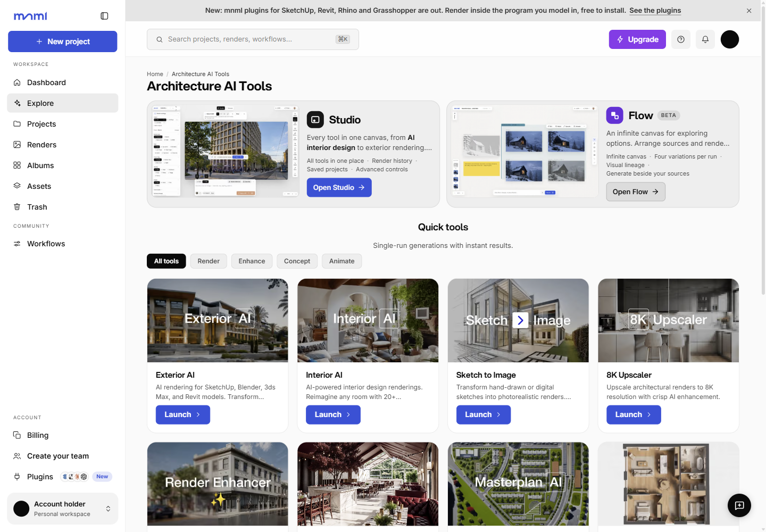Follow the See the plugins link
This screenshot has height=532, width=766.
click(655, 11)
